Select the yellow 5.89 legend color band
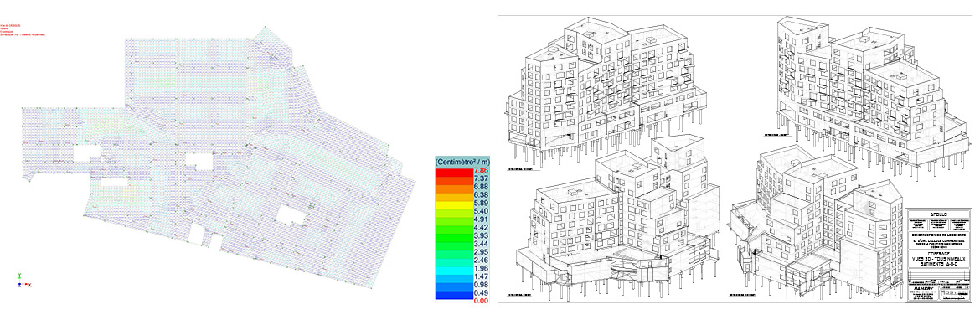Viewport: 980px width, 320px height. click(454, 203)
